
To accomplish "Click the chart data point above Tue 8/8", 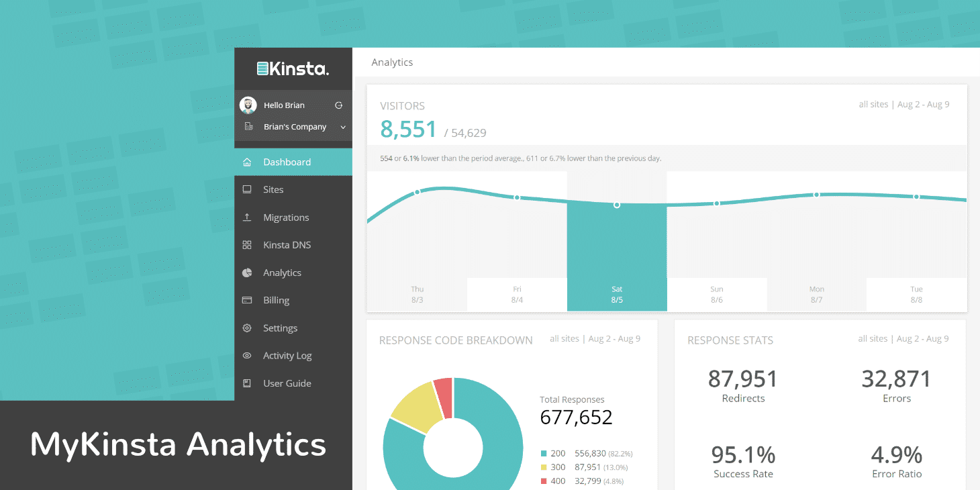I will click(x=916, y=197).
